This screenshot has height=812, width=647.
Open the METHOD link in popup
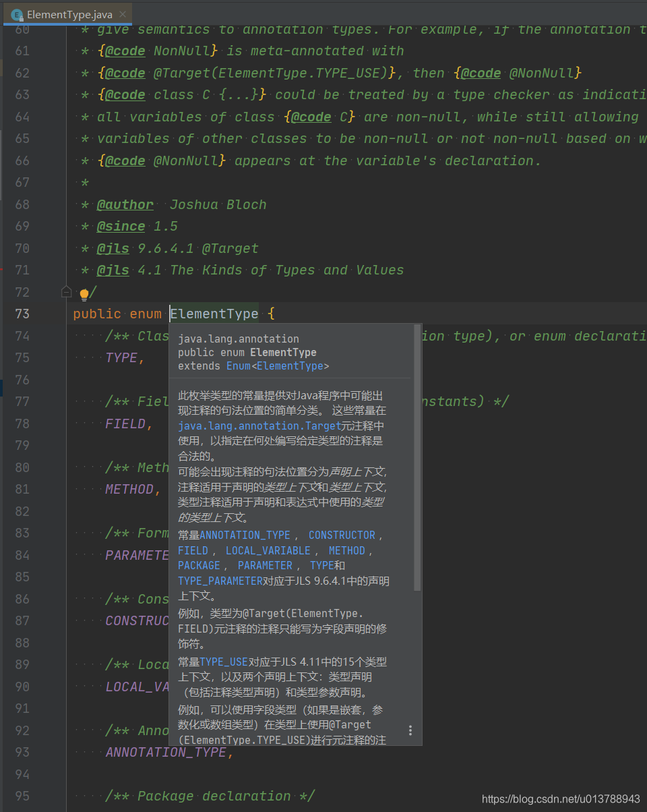346,551
